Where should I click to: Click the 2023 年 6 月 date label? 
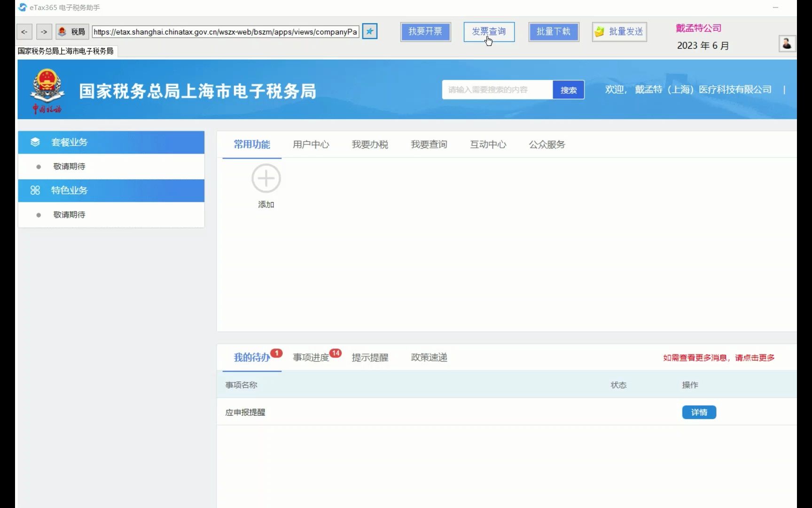703,46
